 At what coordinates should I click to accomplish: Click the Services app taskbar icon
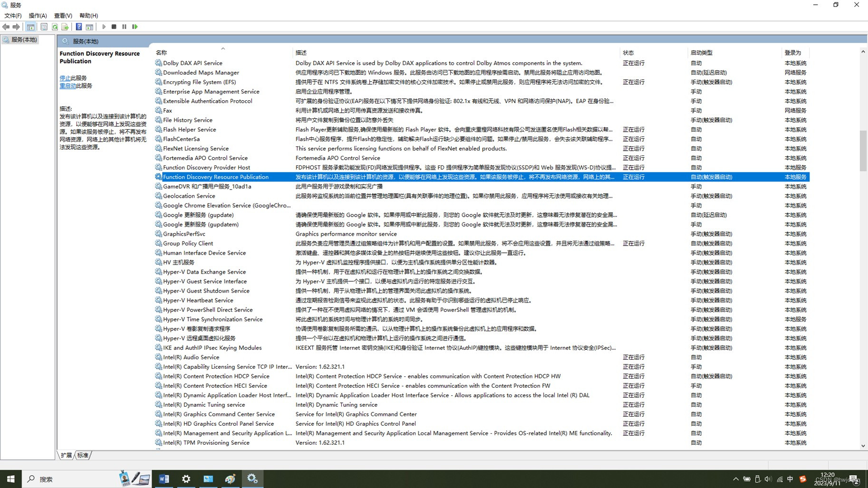[252, 479]
